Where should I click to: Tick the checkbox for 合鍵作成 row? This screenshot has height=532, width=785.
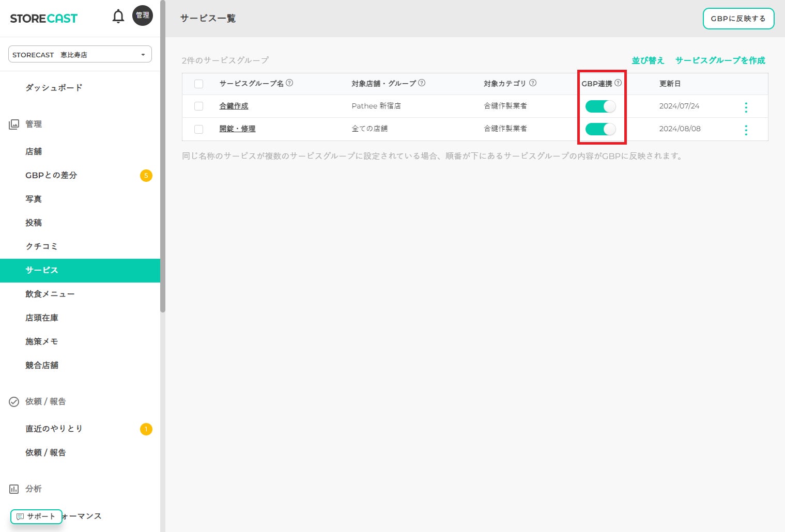click(x=198, y=106)
